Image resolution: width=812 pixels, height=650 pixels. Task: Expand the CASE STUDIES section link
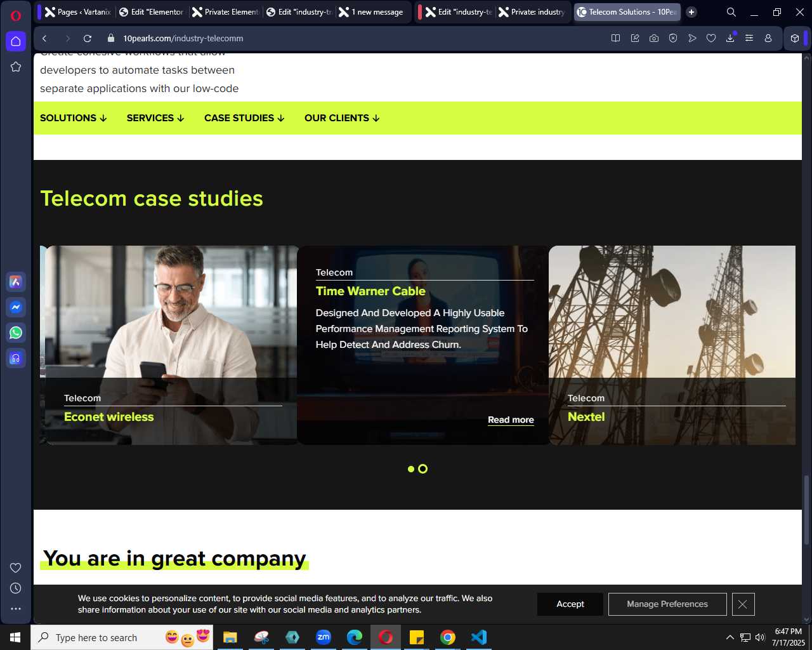click(x=244, y=118)
